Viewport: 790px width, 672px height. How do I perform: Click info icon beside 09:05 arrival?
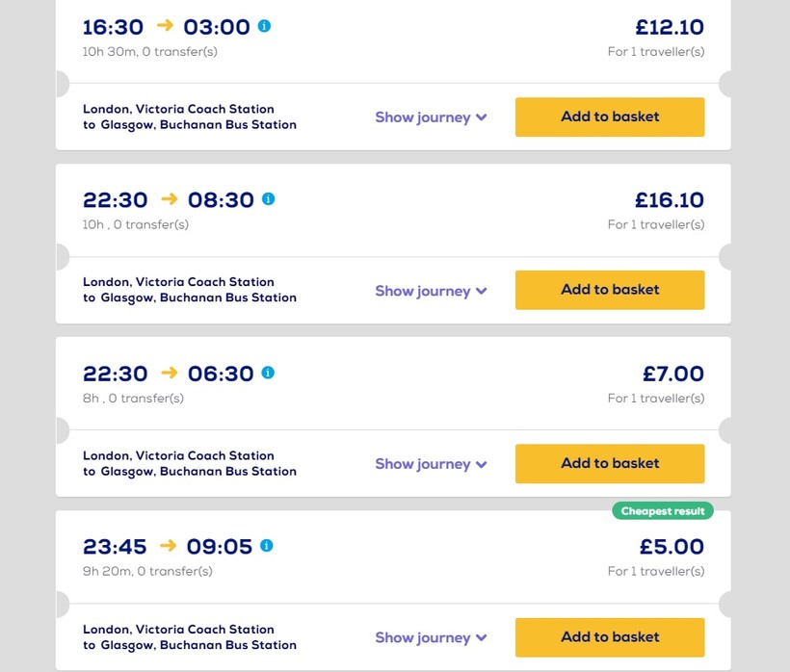point(267,546)
